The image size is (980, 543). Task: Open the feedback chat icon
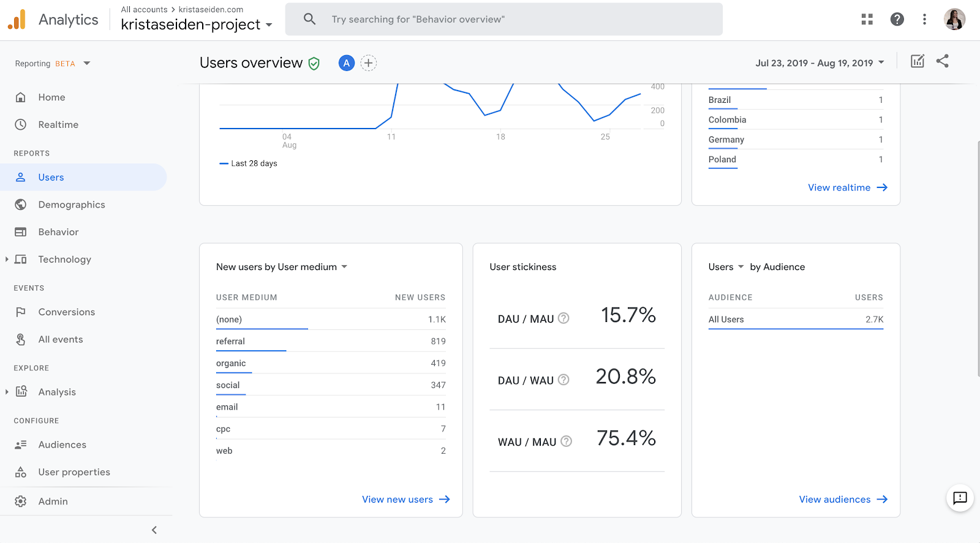960,498
